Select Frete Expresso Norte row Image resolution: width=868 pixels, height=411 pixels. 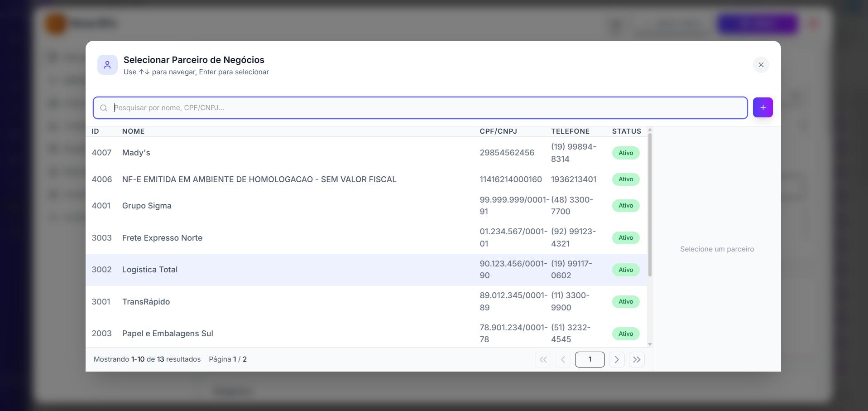tap(366, 238)
